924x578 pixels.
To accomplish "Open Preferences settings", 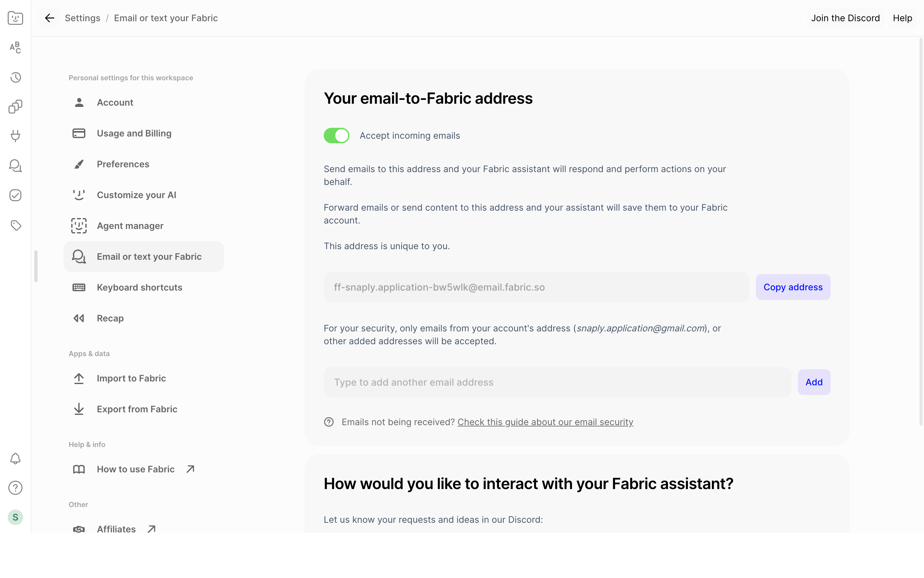I will [x=143, y=164].
